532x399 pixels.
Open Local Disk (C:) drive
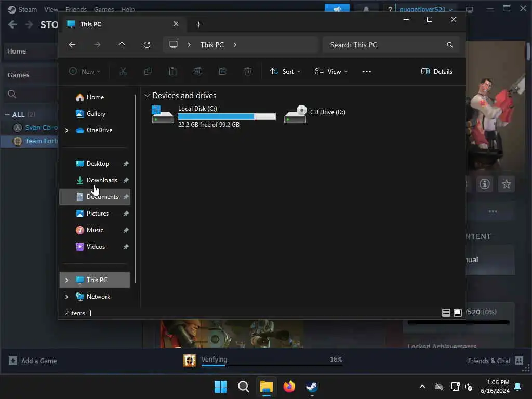click(214, 116)
